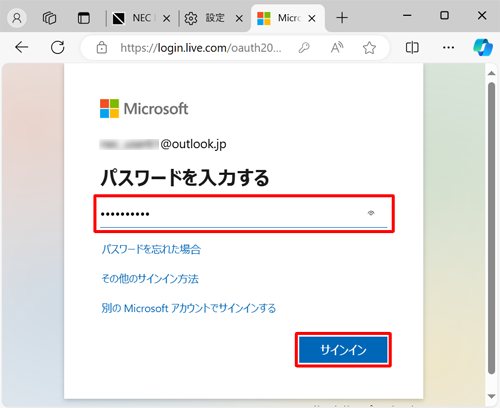This screenshot has width=500, height=408.
Task: Start Read aloud from address bar
Action: point(337,48)
